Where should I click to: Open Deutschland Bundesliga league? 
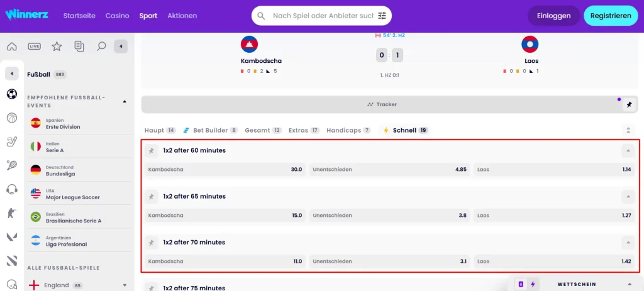[79, 170]
